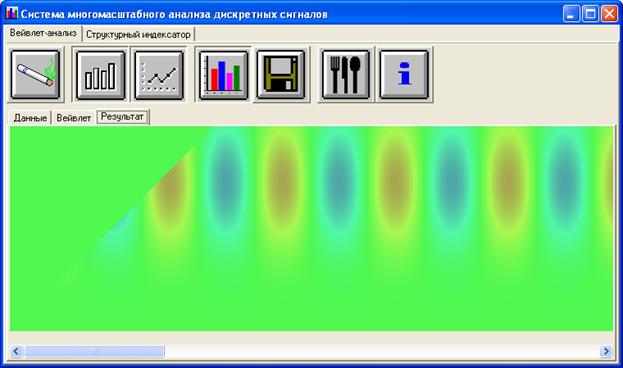Save using the floppy disk button

tap(281, 75)
